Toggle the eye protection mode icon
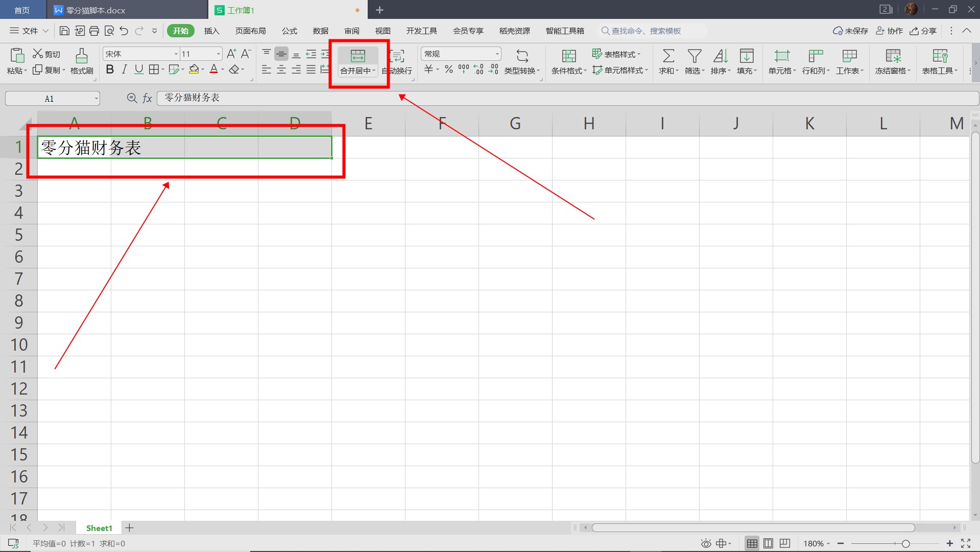 coord(706,543)
